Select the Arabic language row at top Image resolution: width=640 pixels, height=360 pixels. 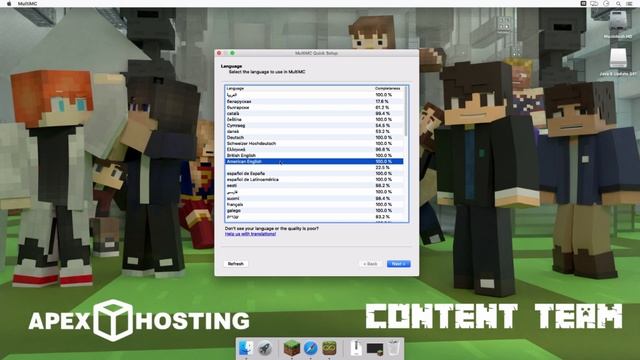pyautogui.click(x=314, y=95)
